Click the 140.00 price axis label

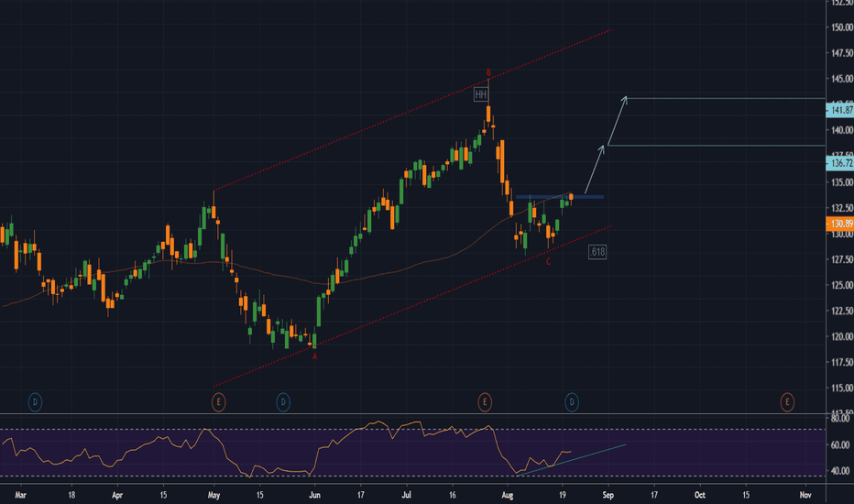click(x=842, y=130)
